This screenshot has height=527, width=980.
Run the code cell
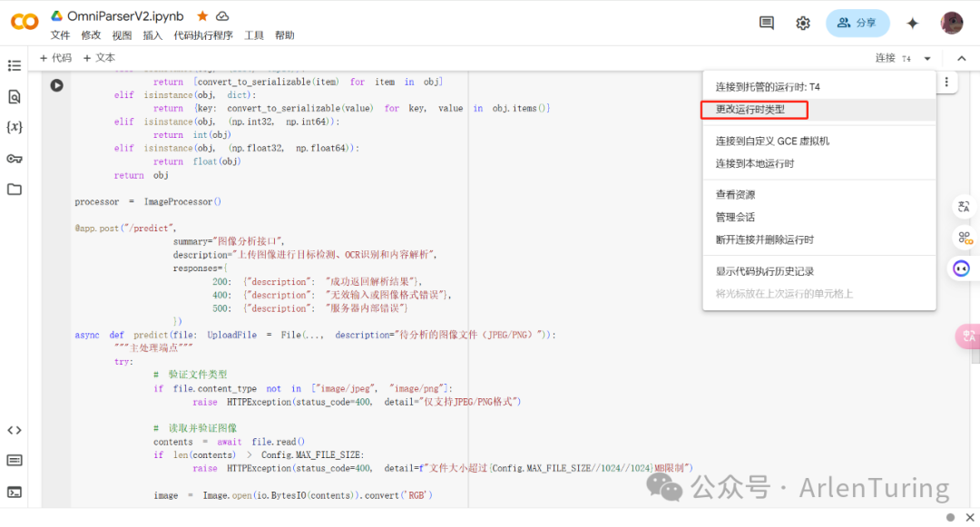[x=57, y=85]
